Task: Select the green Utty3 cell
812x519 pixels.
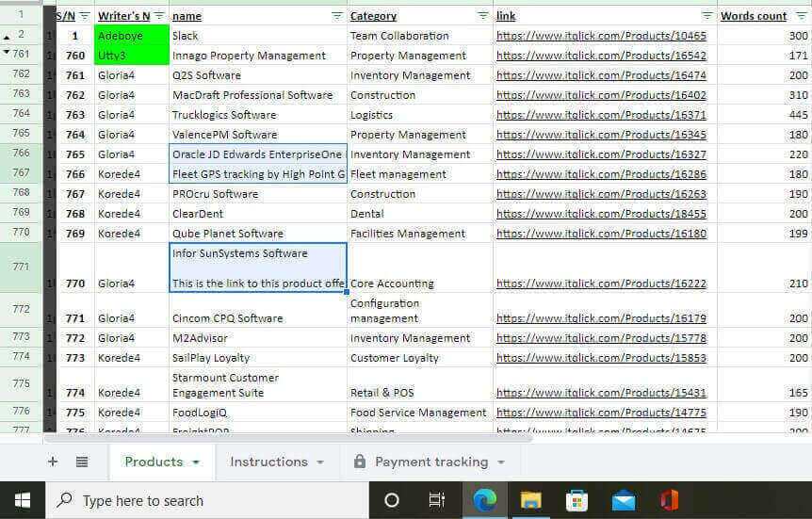Action: (132, 55)
